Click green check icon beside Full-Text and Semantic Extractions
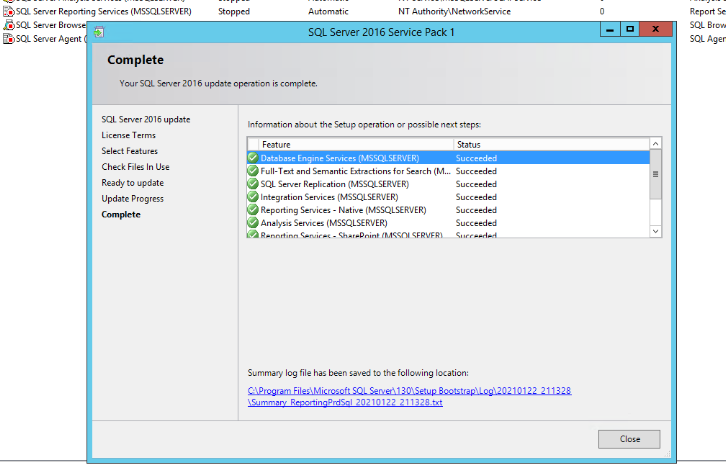The image size is (726, 464). pyautogui.click(x=253, y=170)
